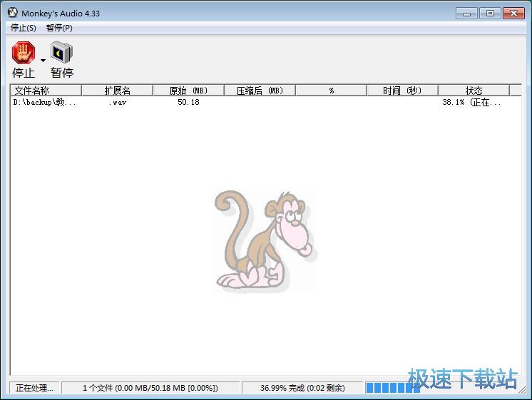Sort by the 文件名称 column header
Screen dimensions: 532x400
46,91
